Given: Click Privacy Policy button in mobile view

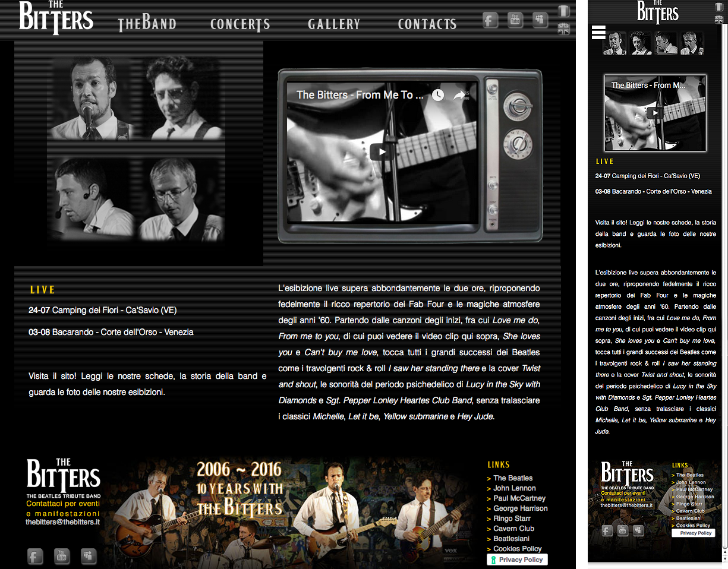Looking at the screenshot, I should pyautogui.click(x=693, y=533).
